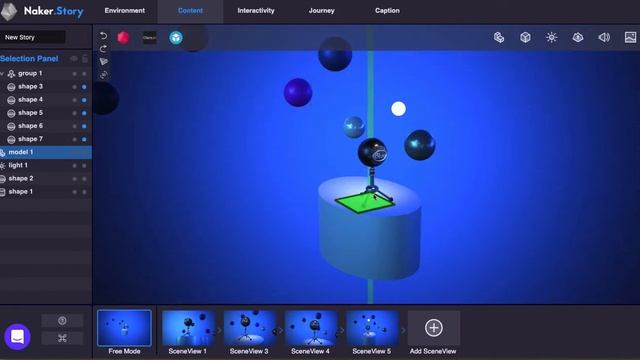Select the shape 2 row

pos(46,178)
